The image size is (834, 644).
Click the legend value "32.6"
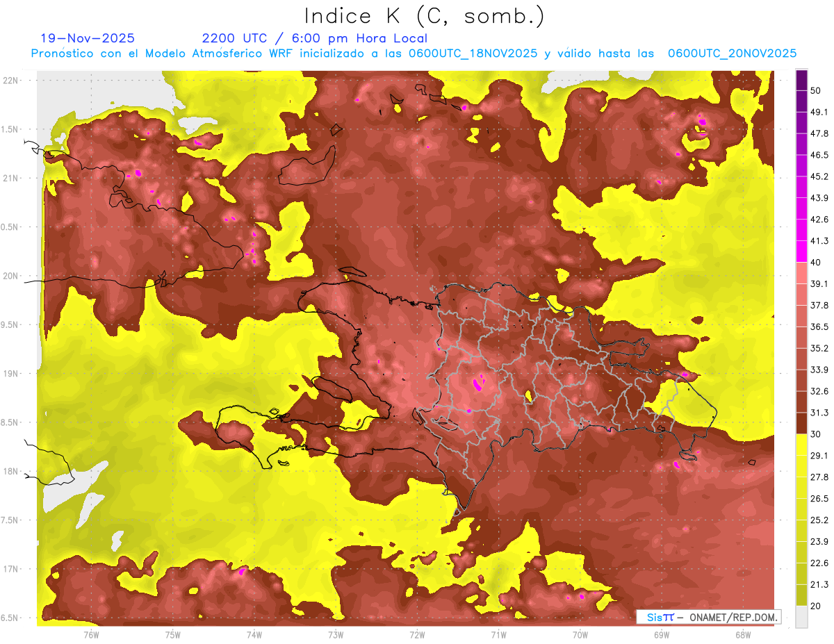pos(819,391)
